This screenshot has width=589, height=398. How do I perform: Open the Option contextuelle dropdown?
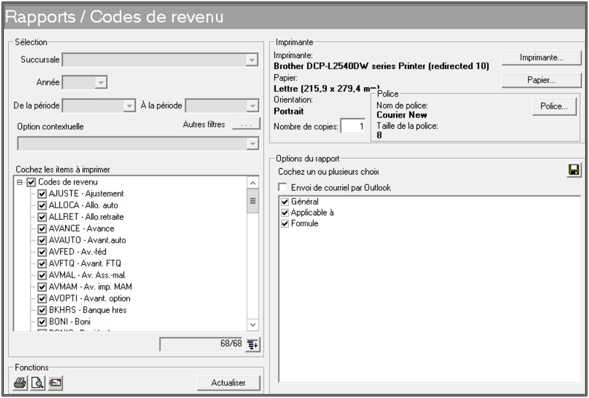point(252,144)
